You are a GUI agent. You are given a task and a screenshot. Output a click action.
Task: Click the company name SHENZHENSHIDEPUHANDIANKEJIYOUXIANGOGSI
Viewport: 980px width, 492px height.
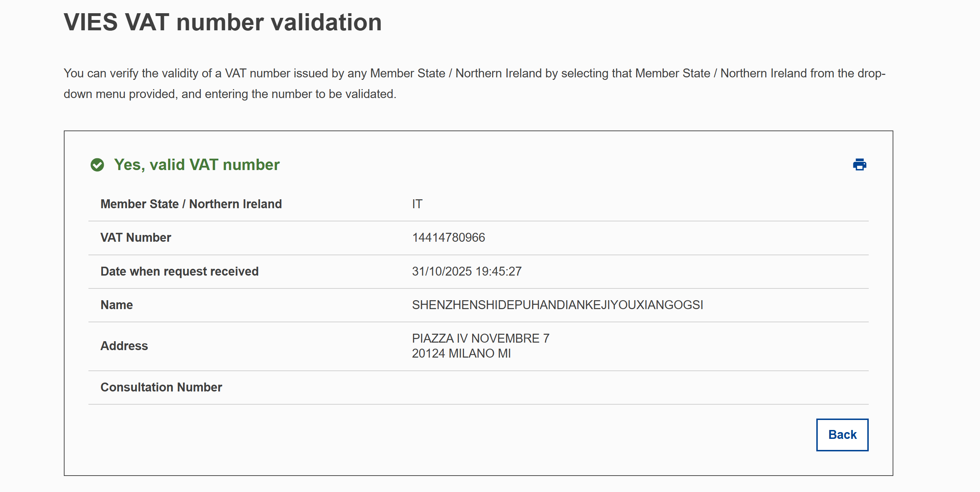[x=557, y=305]
